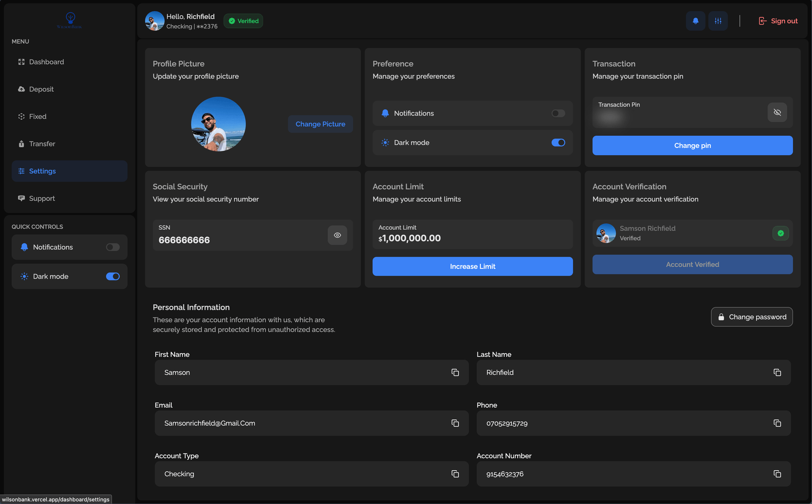812x504 pixels.
Task: Turn on Notifications under Quick Controls
Action: 112,247
